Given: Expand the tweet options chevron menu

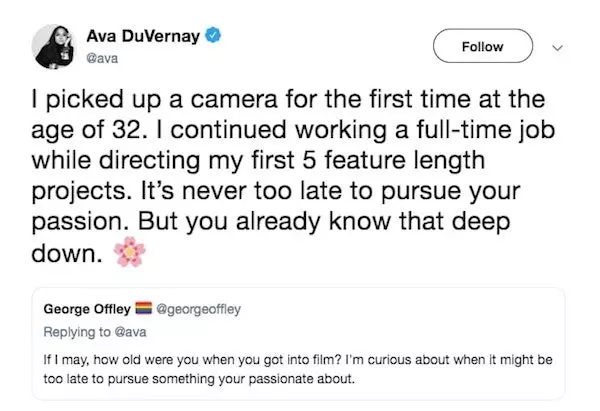Looking at the screenshot, I should (558, 48).
